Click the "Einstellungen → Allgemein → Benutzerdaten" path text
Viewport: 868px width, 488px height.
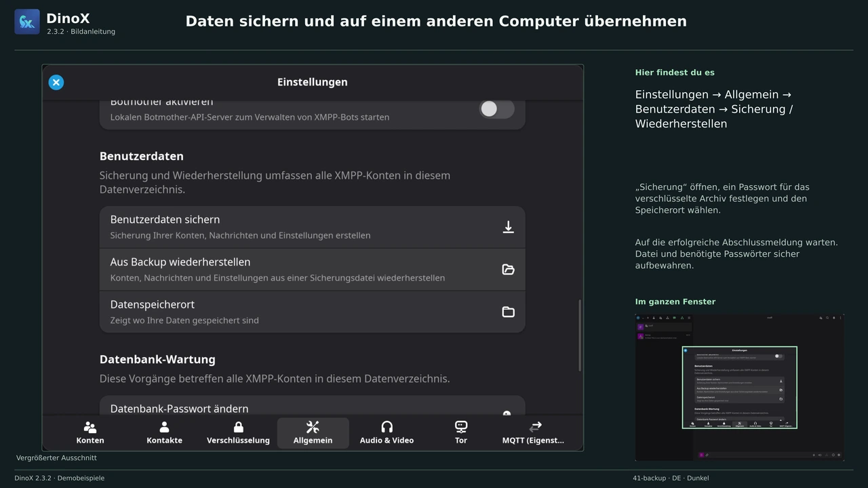pos(714,109)
